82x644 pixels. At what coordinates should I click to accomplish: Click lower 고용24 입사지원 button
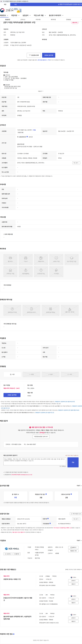point(12,395)
